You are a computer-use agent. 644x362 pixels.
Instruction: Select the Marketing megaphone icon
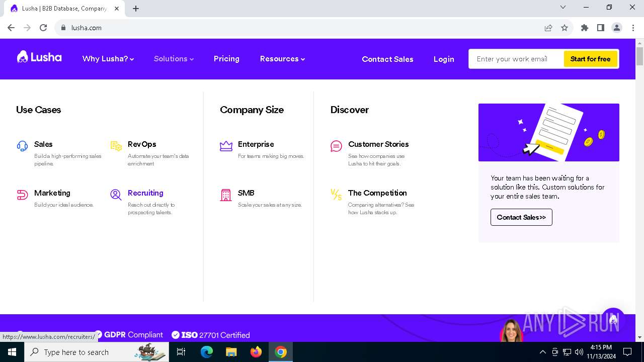pos(22,195)
